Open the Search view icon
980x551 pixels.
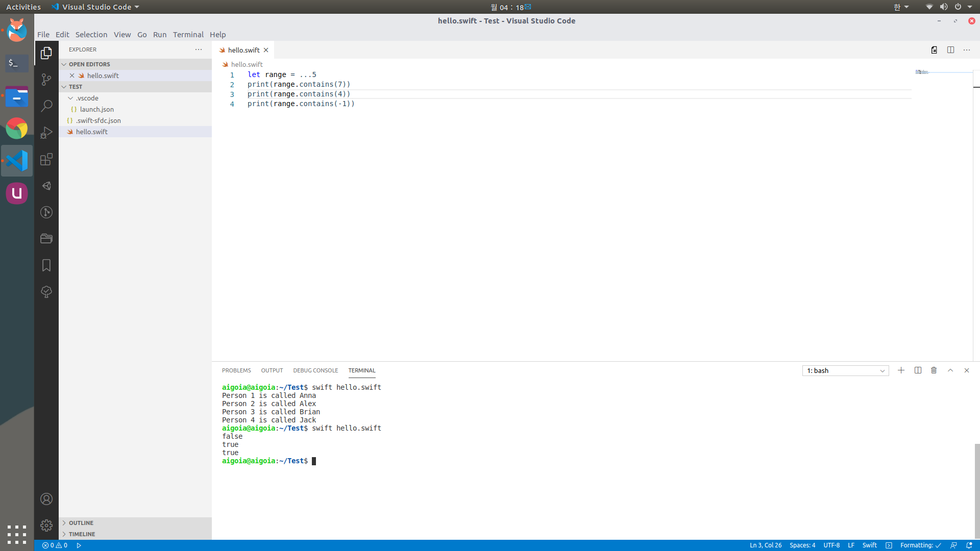pos(46,106)
